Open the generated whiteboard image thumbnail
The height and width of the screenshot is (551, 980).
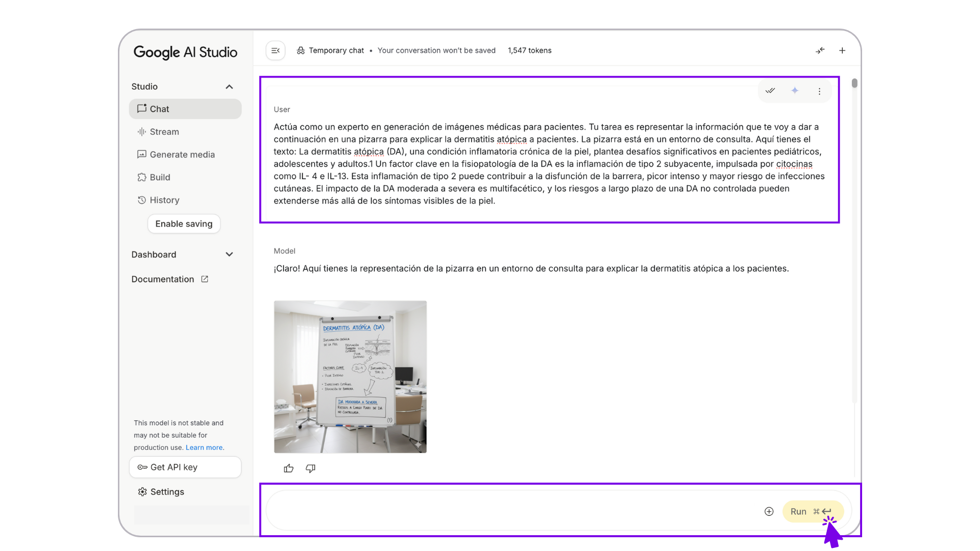point(350,377)
